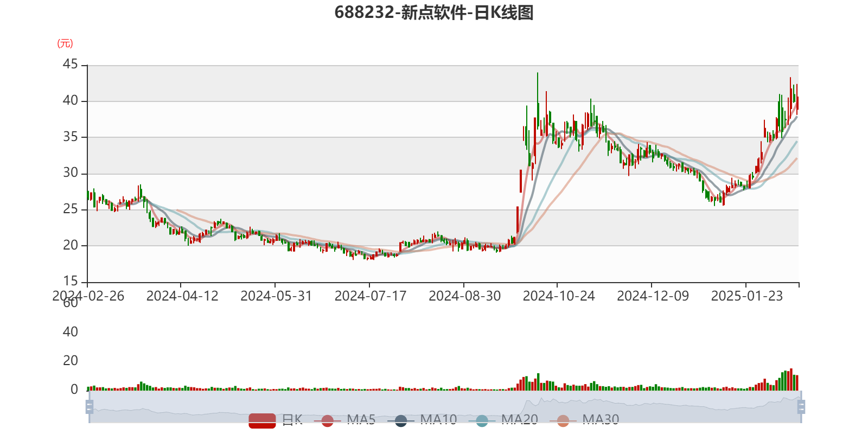Click the 0 volume axis label
The image size is (868, 434).
(74, 389)
